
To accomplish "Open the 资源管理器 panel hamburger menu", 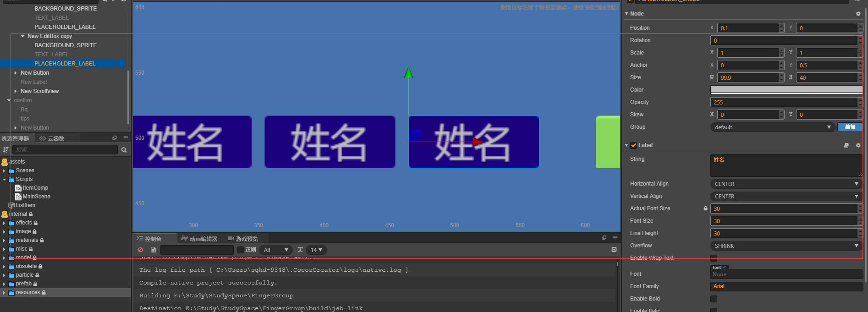I will (x=126, y=137).
